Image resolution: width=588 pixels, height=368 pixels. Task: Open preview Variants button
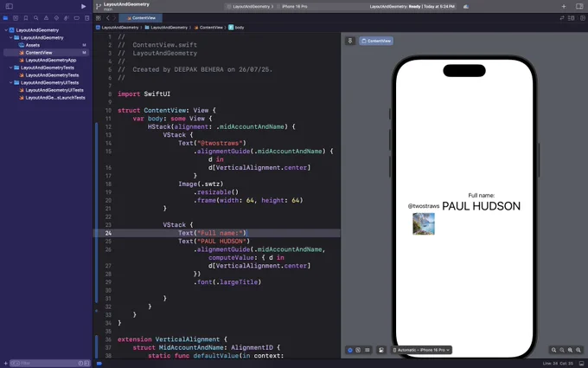tap(367, 350)
